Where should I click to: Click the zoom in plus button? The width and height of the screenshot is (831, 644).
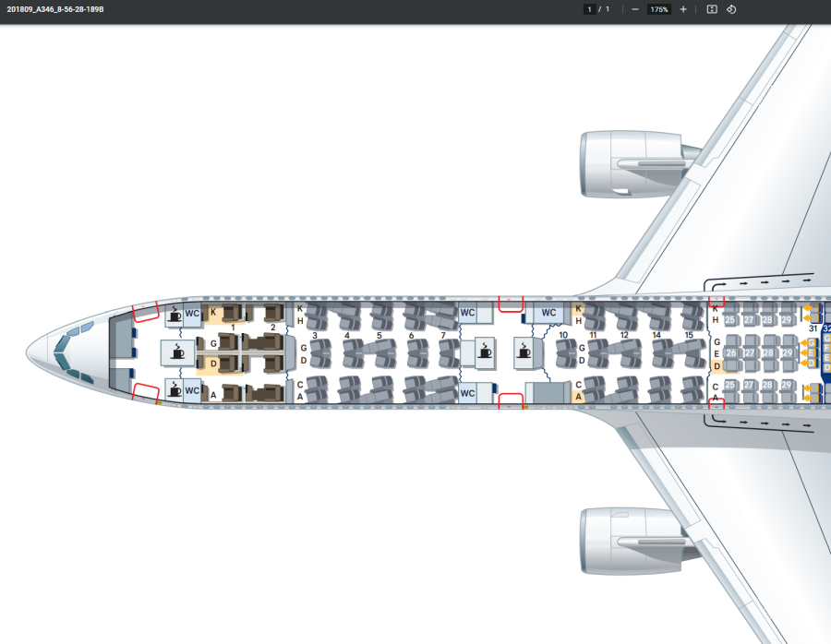coord(683,9)
